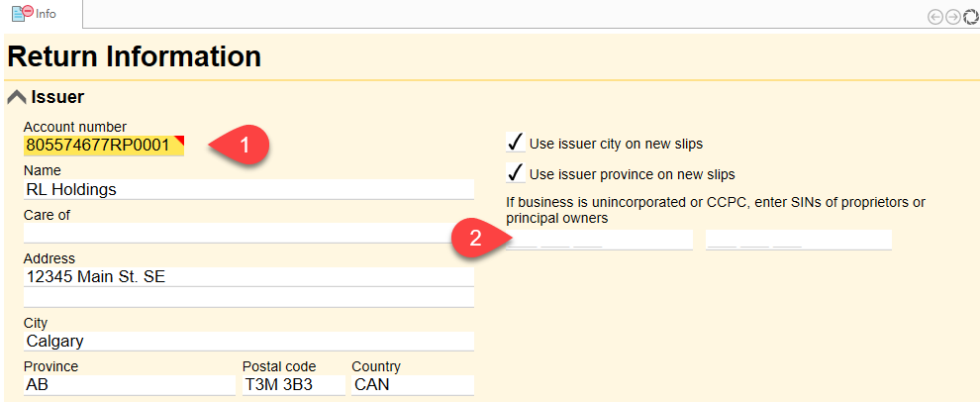Toggle Use issuer province on new slips
The image size is (980, 402).
point(515,173)
